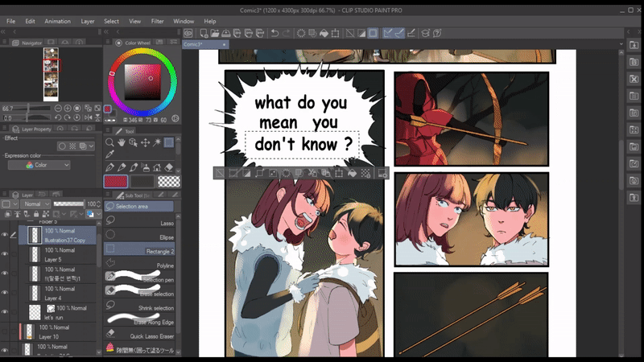Open layer palette color dropdown

click(x=9, y=204)
